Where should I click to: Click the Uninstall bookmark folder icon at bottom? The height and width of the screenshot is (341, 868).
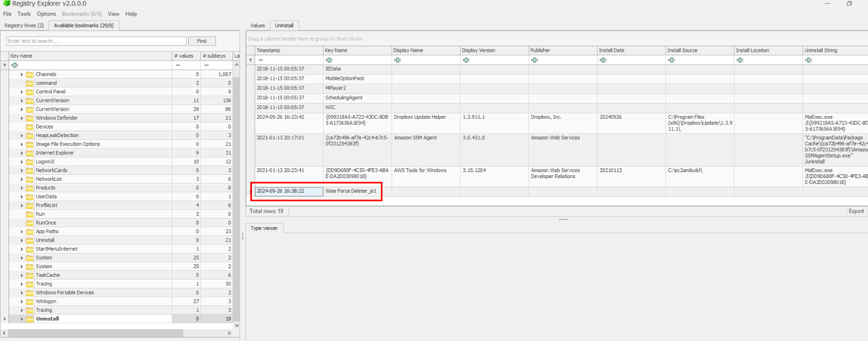pyautogui.click(x=30, y=319)
